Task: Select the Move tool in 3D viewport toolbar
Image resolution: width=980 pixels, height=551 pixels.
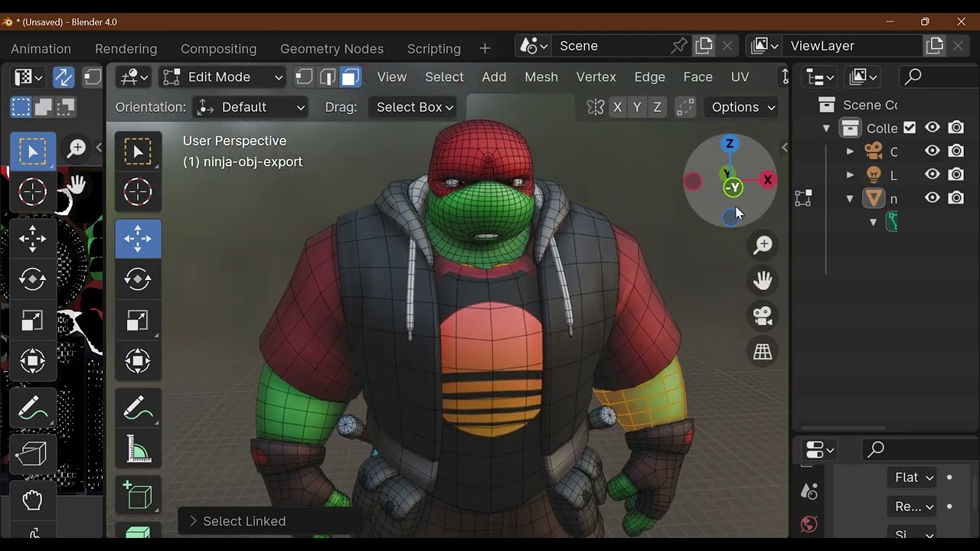Action: [138, 239]
